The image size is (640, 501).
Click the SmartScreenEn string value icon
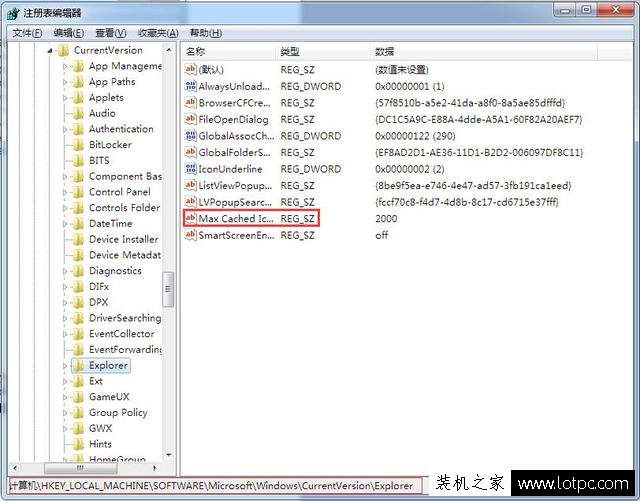pyautogui.click(x=191, y=235)
